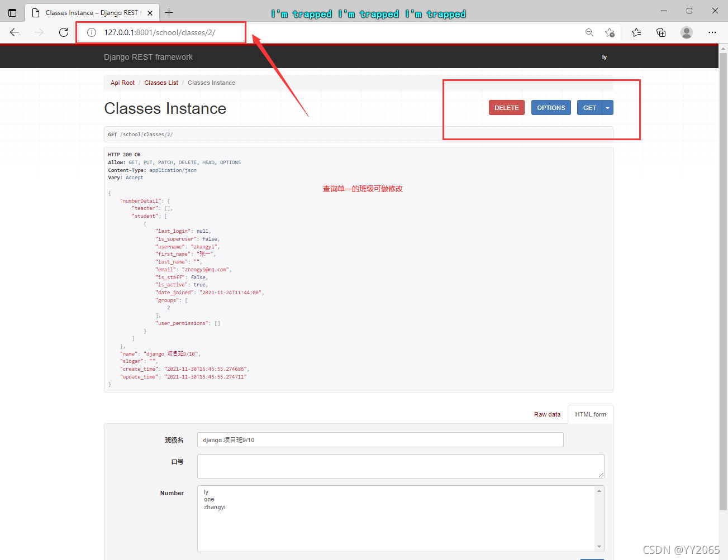The width and height of the screenshot is (728, 560).
Task: Click the page scrollbar up arrow
Action: click(723, 49)
